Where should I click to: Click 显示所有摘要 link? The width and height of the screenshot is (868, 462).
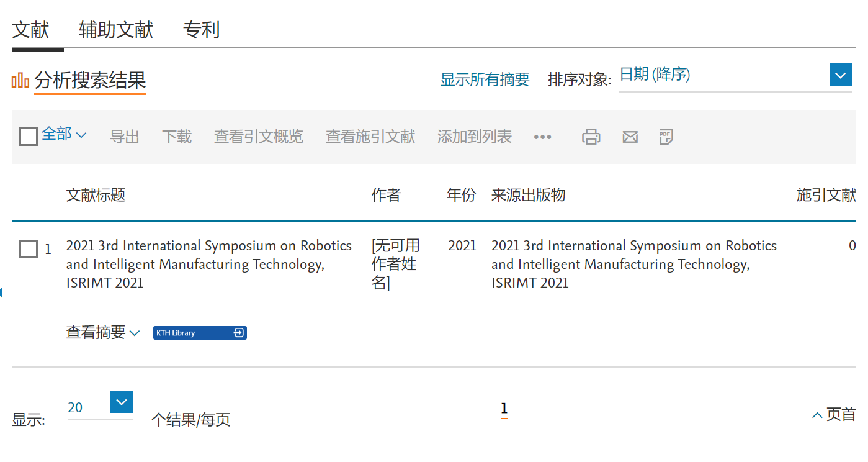click(x=485, y=79)
